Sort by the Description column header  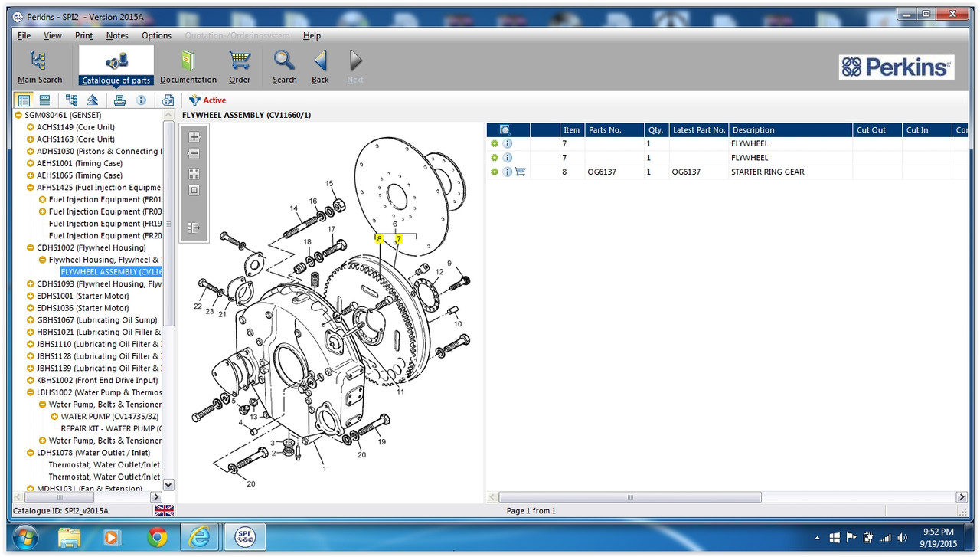791,130
